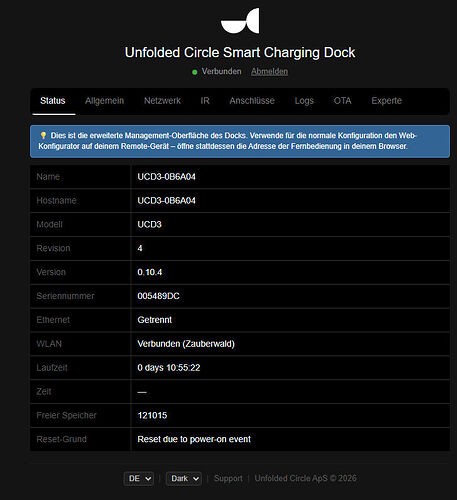
Task: Open the Status tab
Action: pos(53,101)
